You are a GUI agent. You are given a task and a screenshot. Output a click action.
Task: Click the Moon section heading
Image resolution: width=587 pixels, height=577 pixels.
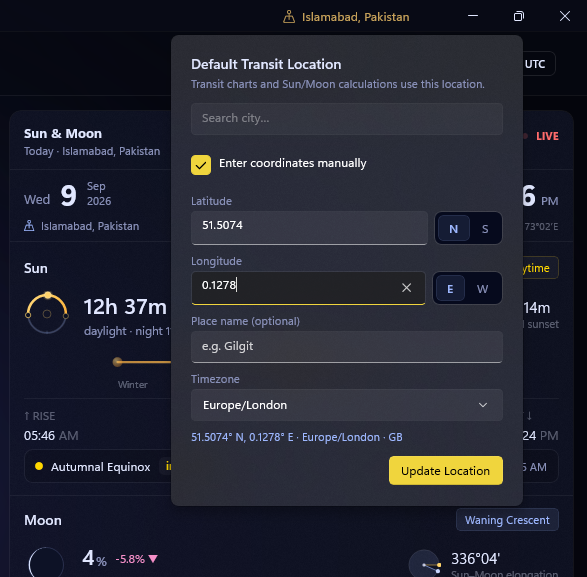click(x=43, y=520)
